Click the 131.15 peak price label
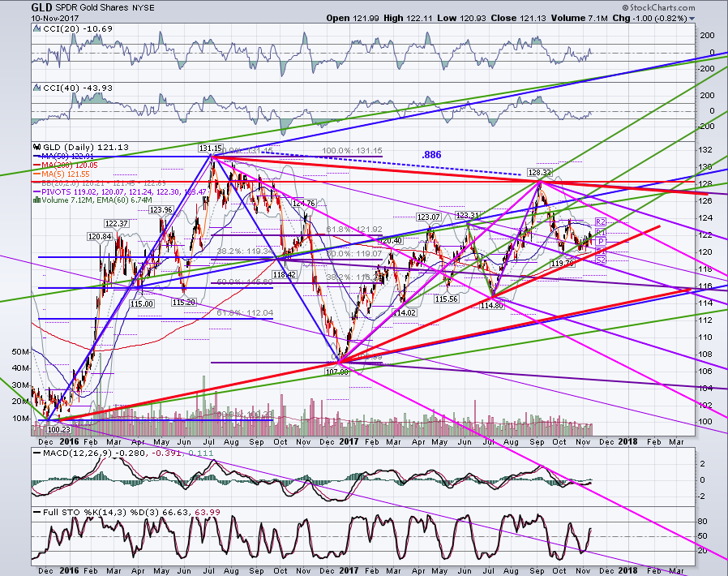Image resolution: width=728 pixels, height=576 pixels. tap(210, 148)
